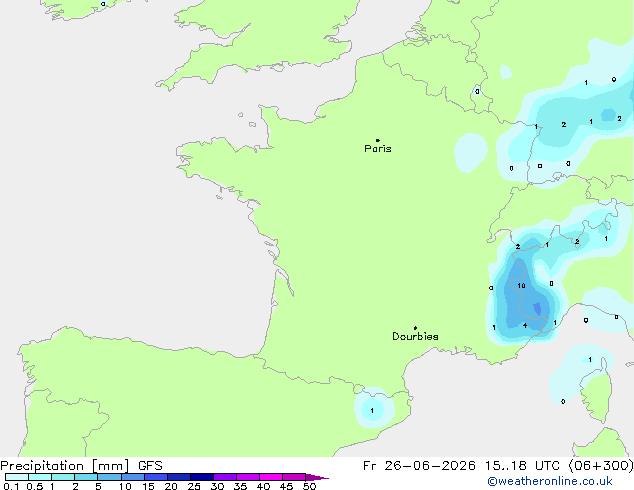The width and height of the screenshot is (634, 490).
Task: Click the legend label '0.1'
Action: click(x=11, y=486)
